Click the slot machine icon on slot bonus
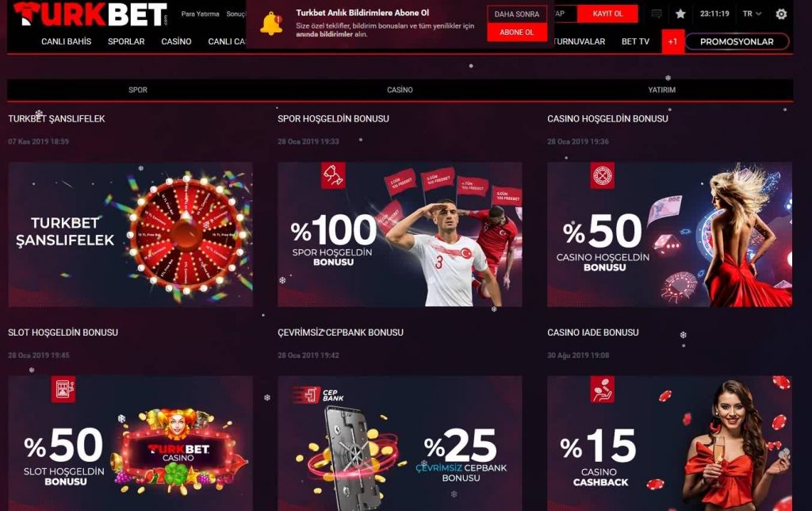This screenshot has height=511, width=812. 63,389
